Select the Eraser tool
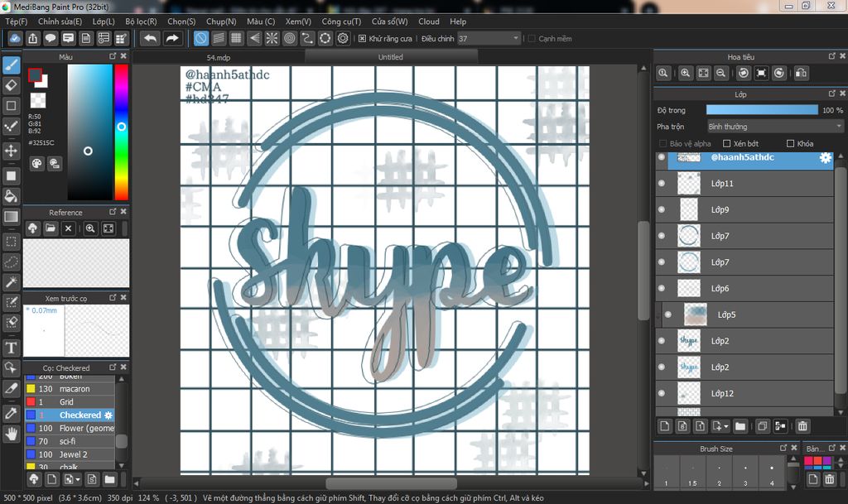Viewport: 848px width, 504px height. point(12,85)
